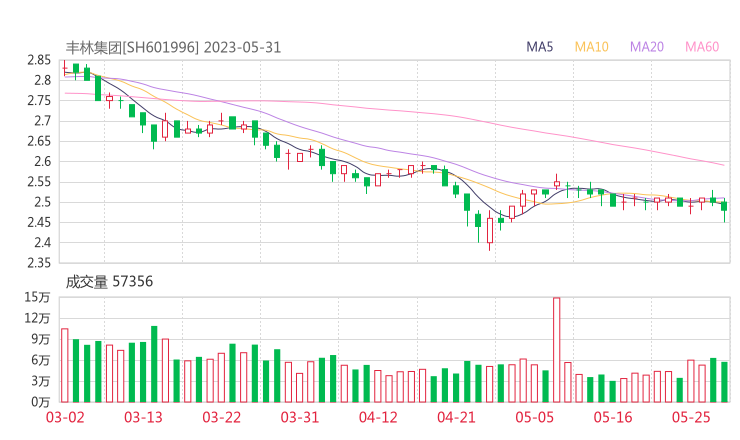Image resolution: width=740 pixels, height=440 pixels.
Task: Click the 03-02 date label
Action: [65, 417]
